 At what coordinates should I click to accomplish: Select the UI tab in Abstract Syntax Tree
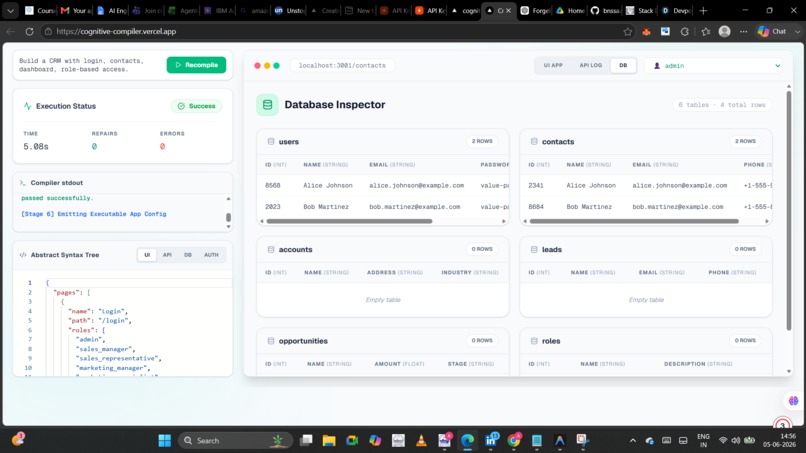coord(147,255)
